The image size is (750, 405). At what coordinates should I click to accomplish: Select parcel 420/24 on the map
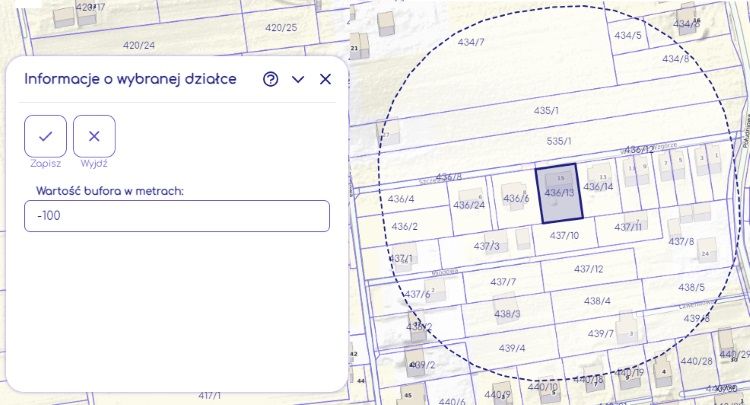138,45
